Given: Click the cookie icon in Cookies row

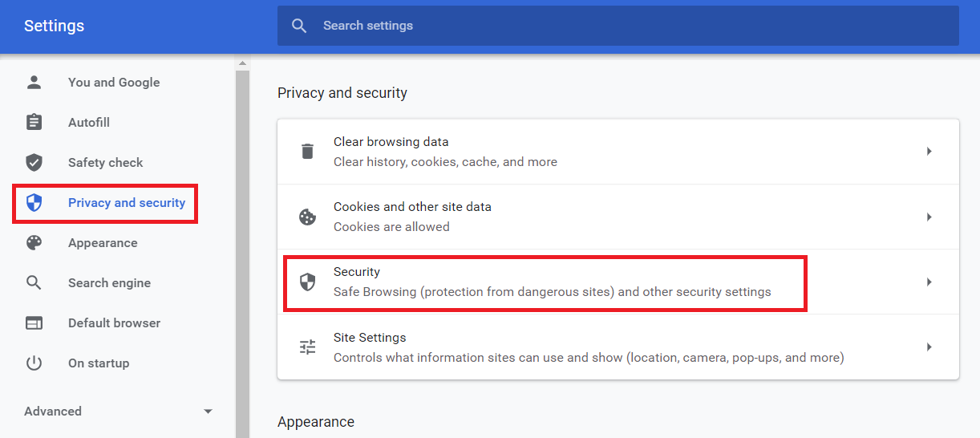Looking at the screenshot, I should (x=307, y=217).
